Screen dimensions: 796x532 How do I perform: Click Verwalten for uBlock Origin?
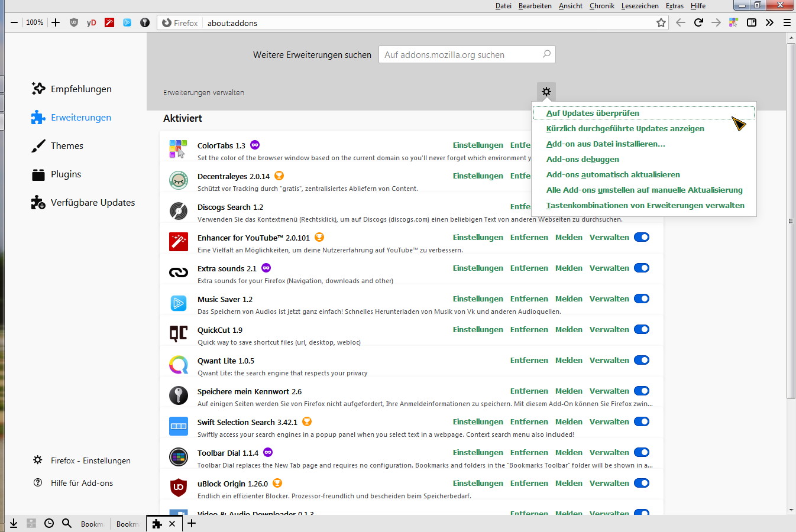coord(609,483)
